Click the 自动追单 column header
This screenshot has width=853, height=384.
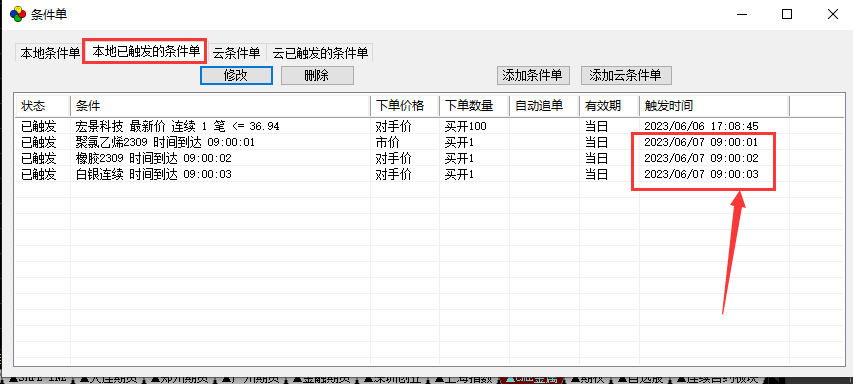[x=544, y=106]
